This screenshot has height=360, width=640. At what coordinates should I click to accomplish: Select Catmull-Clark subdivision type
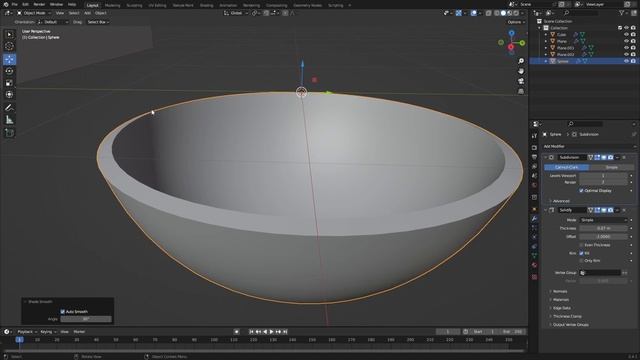click(567, 167)
